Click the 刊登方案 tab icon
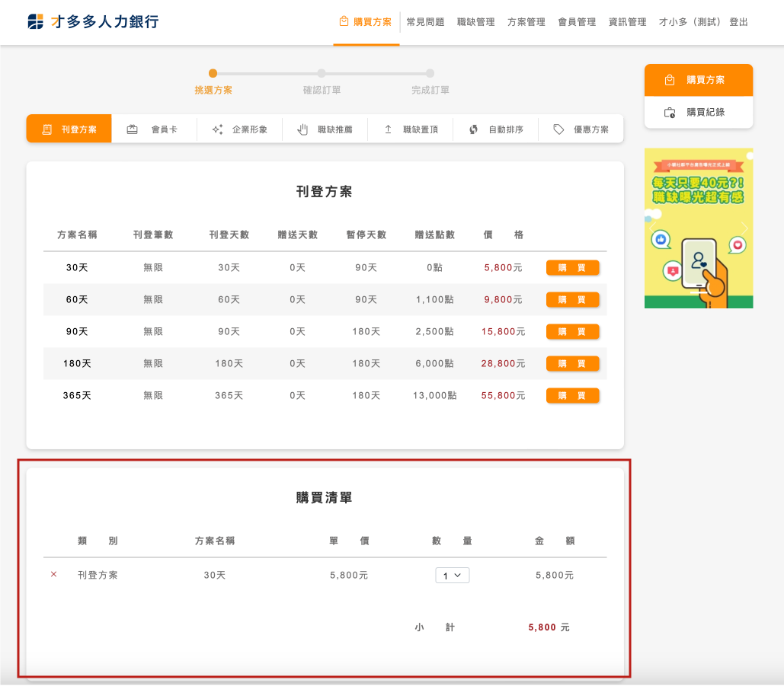 [x=47, y=129]
